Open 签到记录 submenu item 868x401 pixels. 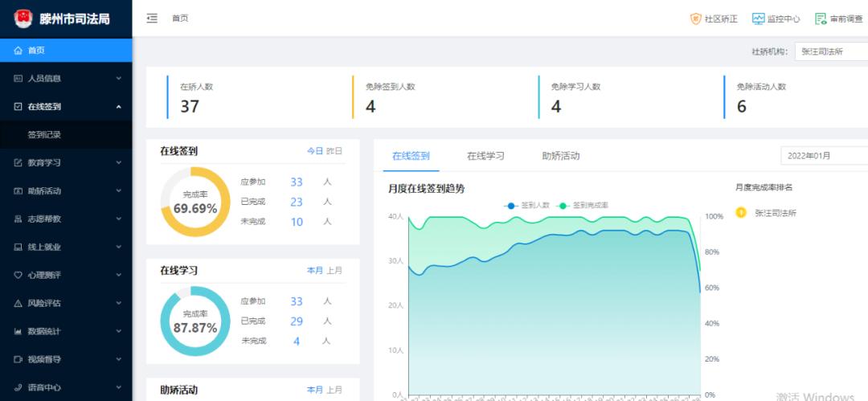pyautogui.click(x=44, y=135)
